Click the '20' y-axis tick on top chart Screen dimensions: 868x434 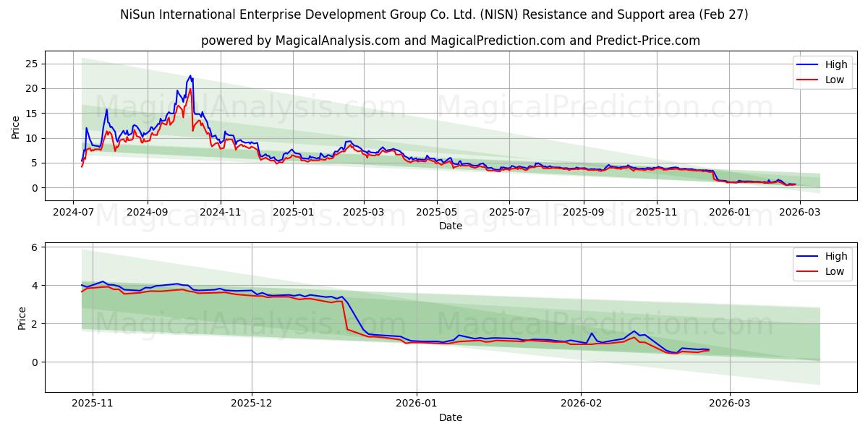tap(31, 88)
